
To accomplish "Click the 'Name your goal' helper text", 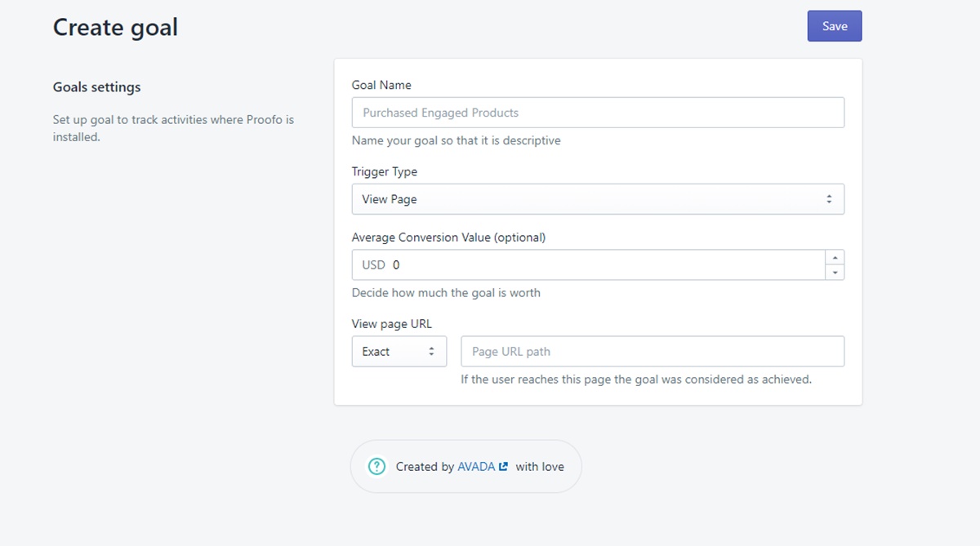I will coord(456,140).
